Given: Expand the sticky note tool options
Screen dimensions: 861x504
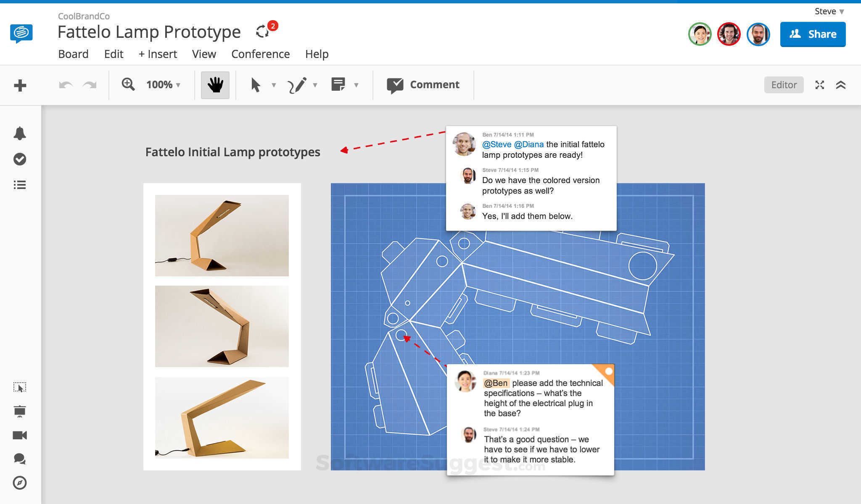Looking at the screenshot, I should [x=357, y=85].
